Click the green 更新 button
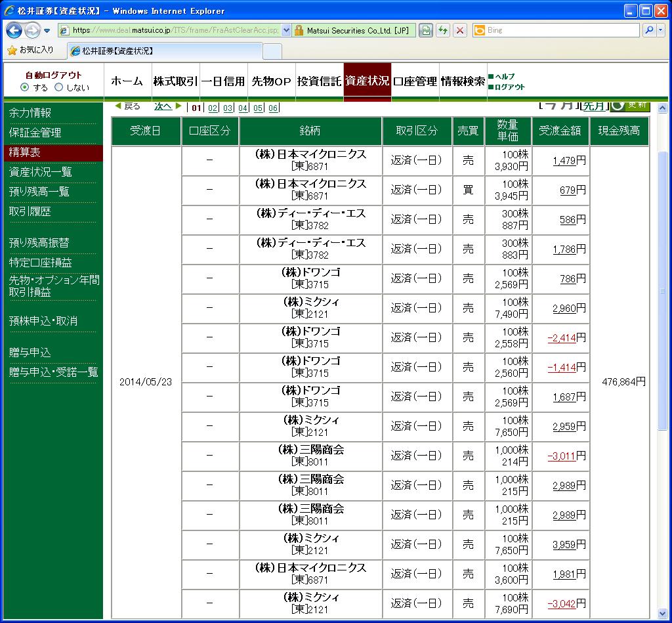 630,105
